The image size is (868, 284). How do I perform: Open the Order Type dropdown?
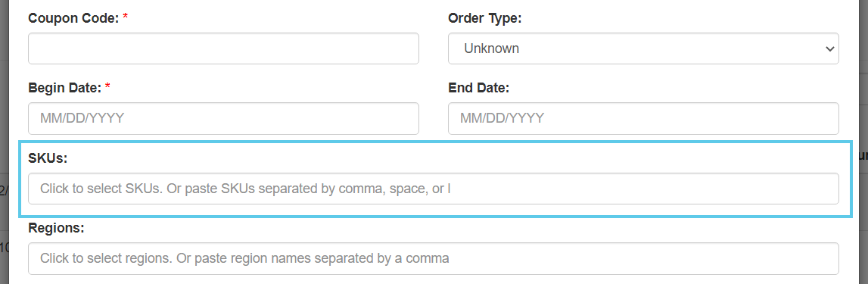pos(643,48)
